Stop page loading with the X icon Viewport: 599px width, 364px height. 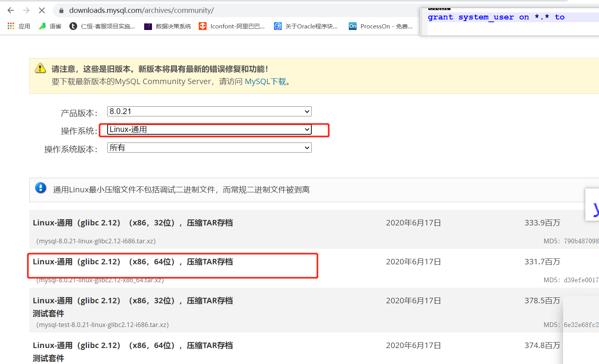click(42, 11)
